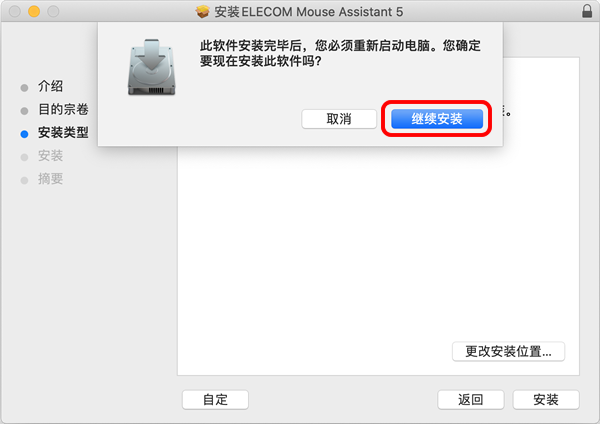600x424 pixels.
Task: Click the grey bullet beside 目的宗卷
Action: coord(24,111)
